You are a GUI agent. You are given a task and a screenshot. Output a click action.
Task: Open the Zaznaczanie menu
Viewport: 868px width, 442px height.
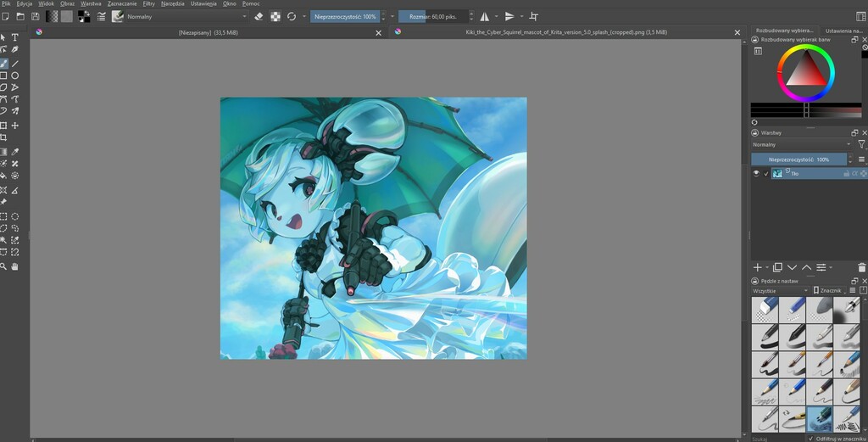click(x=122, y=3)
